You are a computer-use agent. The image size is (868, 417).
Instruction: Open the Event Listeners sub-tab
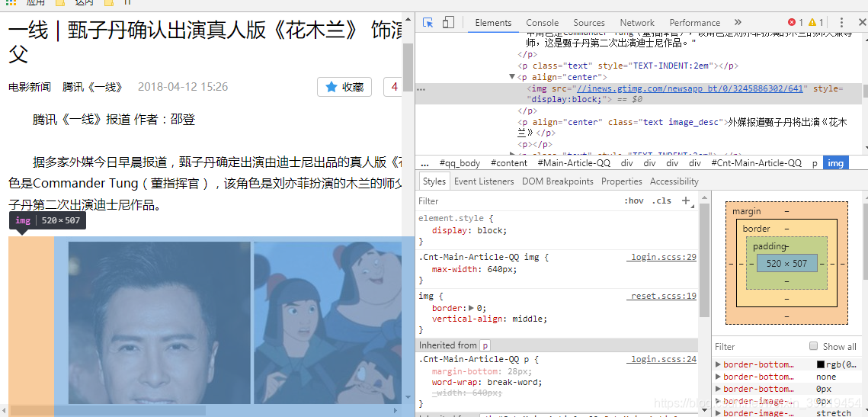point(484,181)
